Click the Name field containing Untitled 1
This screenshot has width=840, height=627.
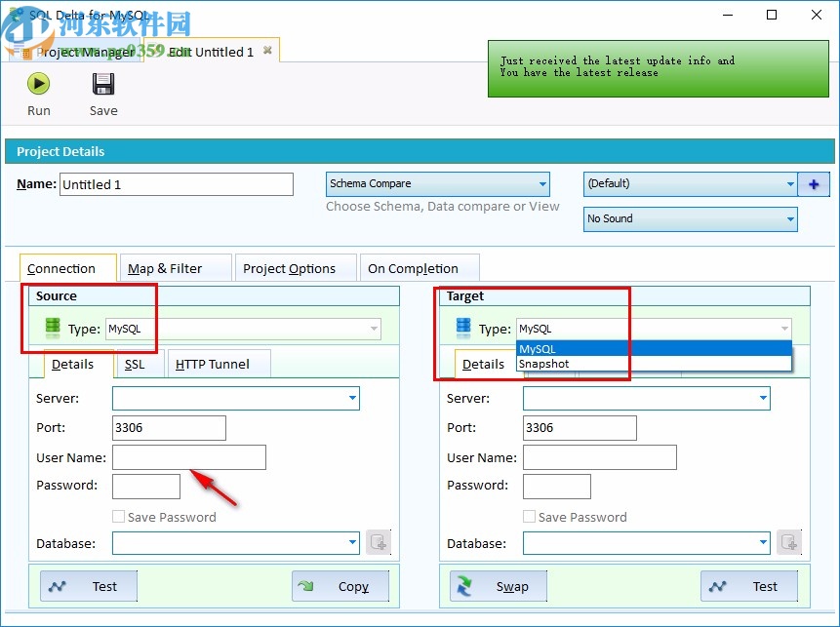tap(177, 183)
